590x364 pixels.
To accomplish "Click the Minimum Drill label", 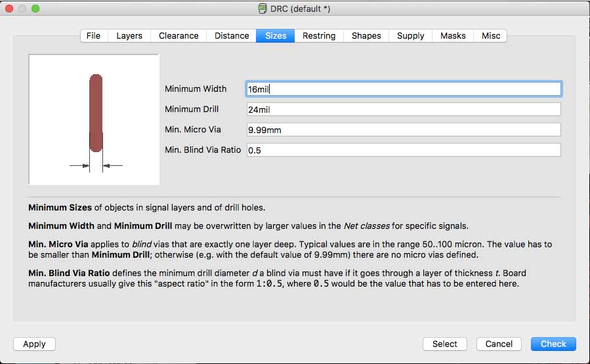I will [192, 110].
